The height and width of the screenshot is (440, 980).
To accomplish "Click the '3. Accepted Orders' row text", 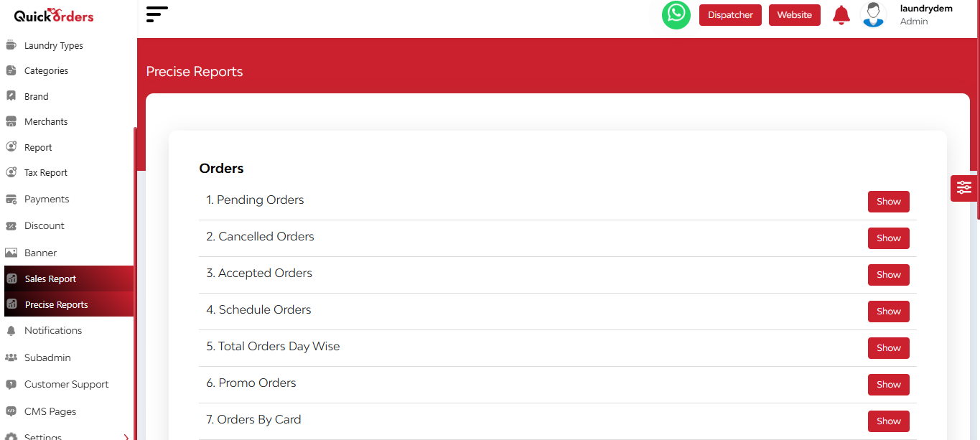I will (259, 273).
